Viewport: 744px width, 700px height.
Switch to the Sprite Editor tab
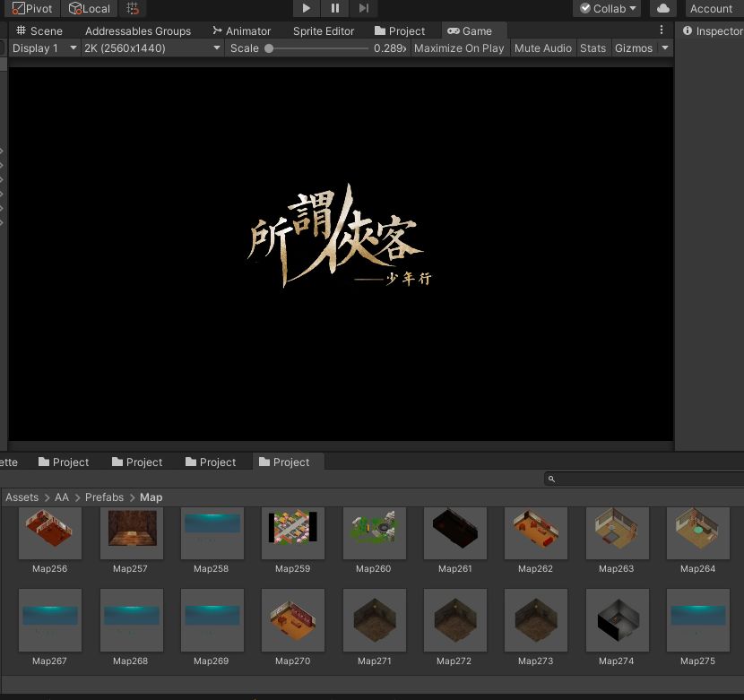324,30
